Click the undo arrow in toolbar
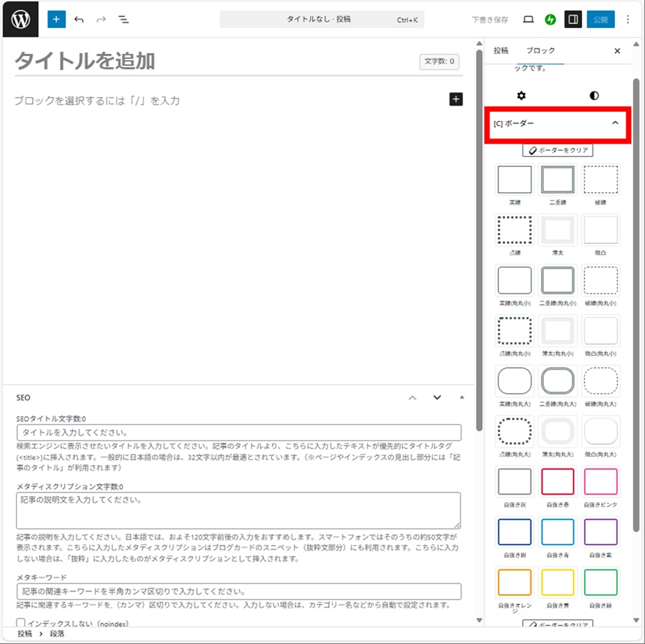The width and height of the screenshot is (645, 644). coord(79,20)
